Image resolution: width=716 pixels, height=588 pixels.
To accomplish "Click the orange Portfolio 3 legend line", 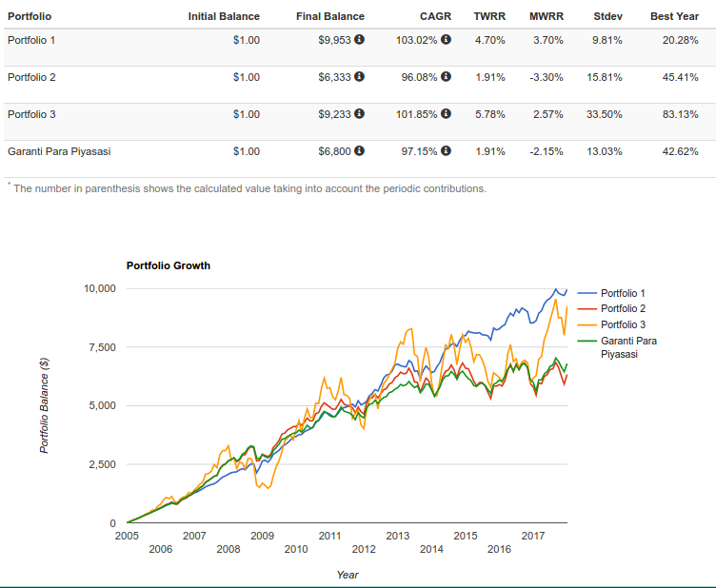I will (x=587, y=324).
